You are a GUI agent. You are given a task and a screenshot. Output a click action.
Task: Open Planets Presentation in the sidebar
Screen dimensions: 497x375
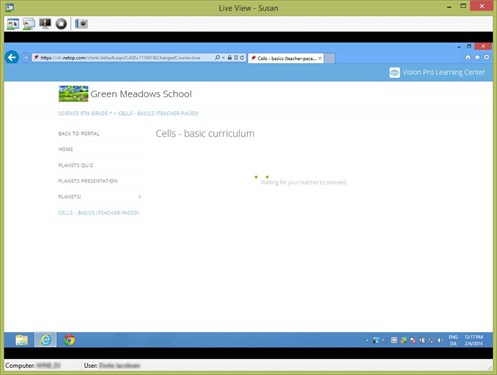coord(88,181)
